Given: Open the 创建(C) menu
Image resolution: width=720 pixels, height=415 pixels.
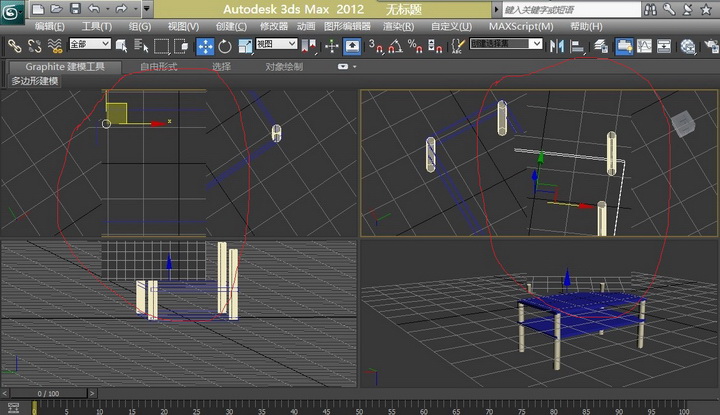Looking at the screenshot, I should [231, 27].
